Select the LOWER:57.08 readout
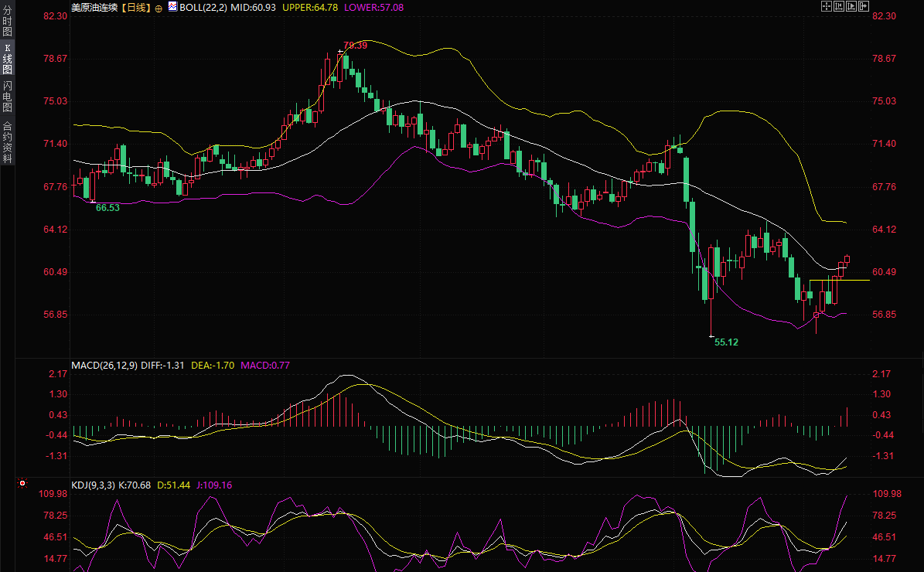924x572 pixels. point(373,8)
